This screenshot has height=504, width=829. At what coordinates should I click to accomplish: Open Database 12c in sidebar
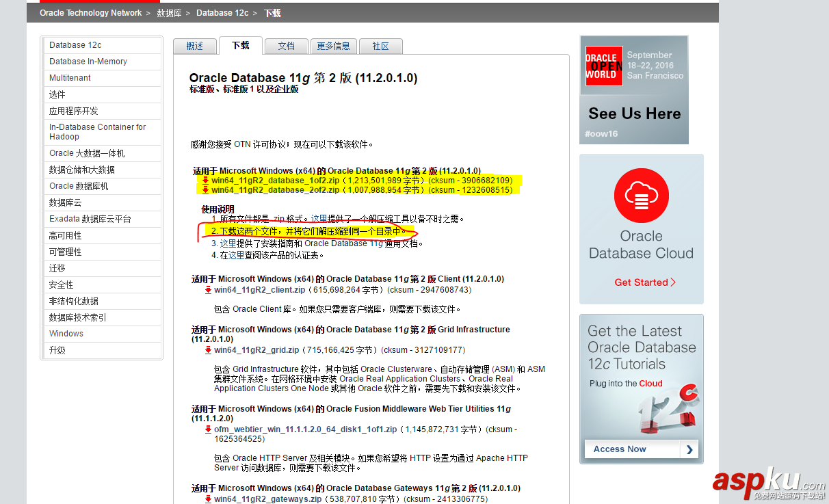point(102,45)
